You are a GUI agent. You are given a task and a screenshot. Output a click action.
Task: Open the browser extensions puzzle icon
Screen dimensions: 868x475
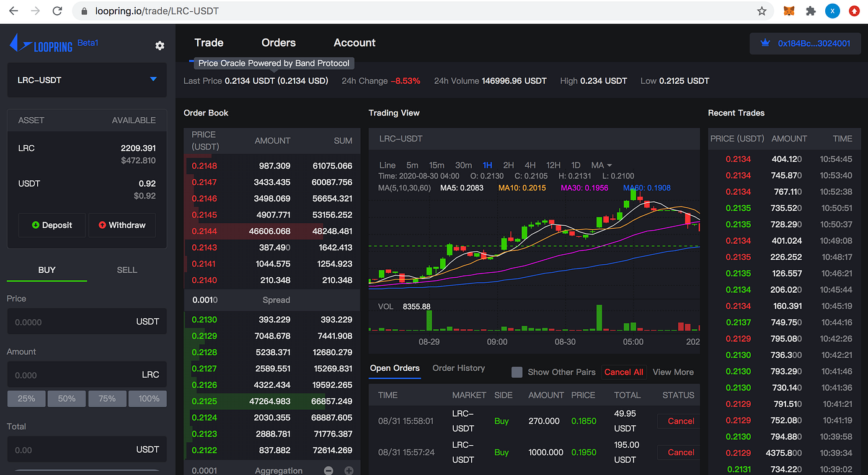coord(810,11)
